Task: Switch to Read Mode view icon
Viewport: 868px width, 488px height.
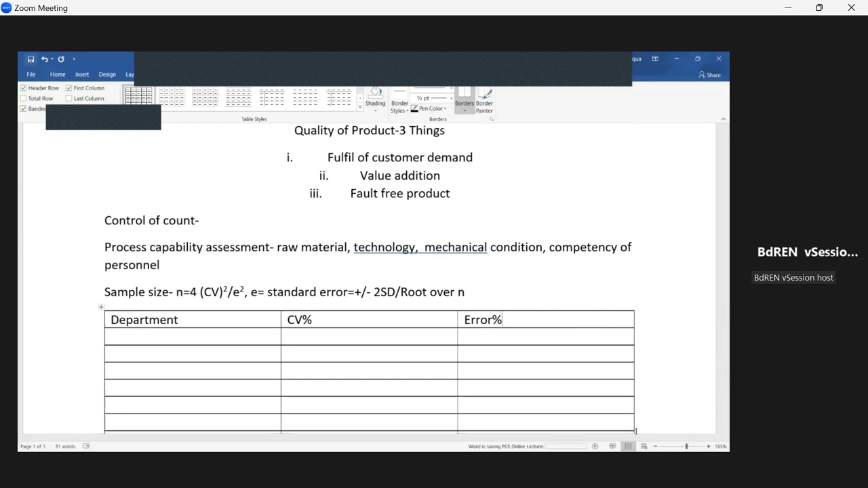Action: point(612,446)
